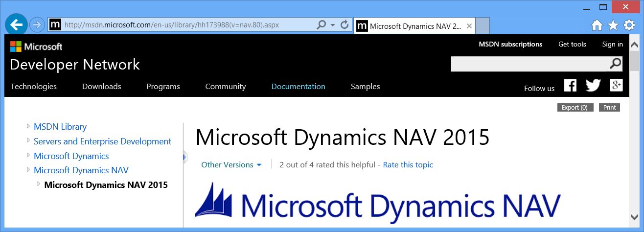Expand Servers and Enterprise Development arrow
This screenshot has height=232, width=644.
coord(28,141)
